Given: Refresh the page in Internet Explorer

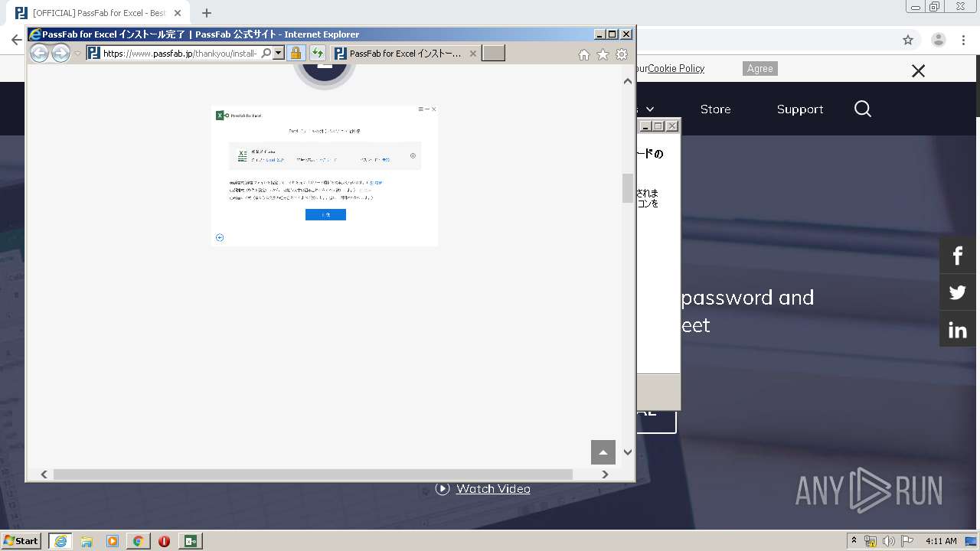Looking at the screenshot, I should [x=317, y=53].
